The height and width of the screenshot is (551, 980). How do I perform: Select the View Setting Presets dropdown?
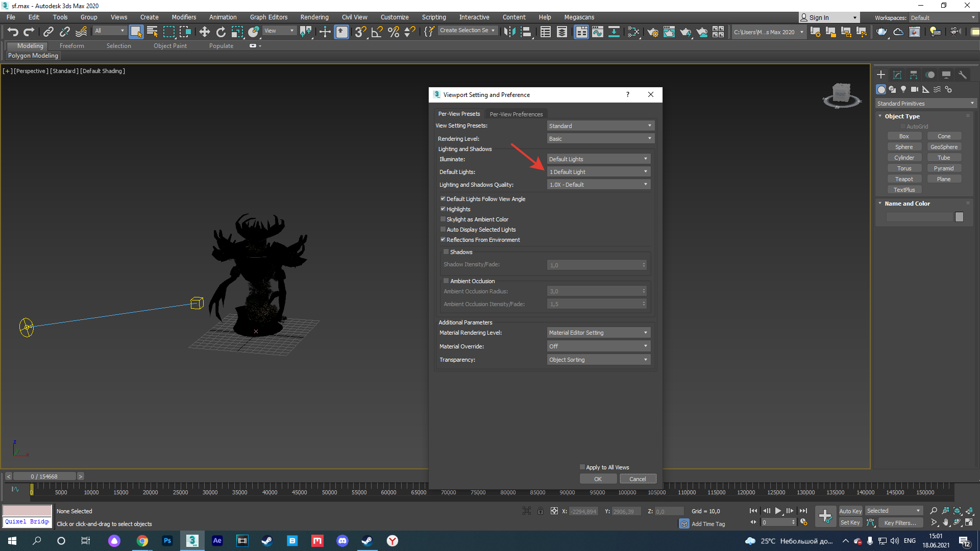click(x=598, y=126)
